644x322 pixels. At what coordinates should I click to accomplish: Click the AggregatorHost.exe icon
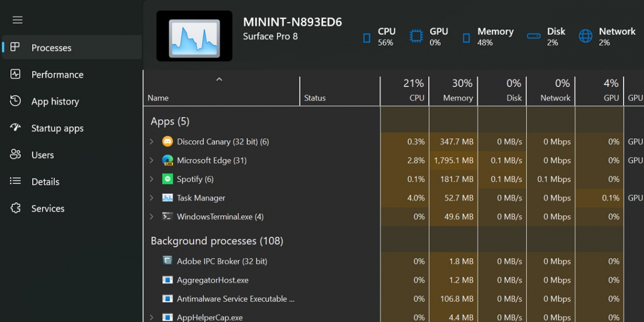(x=167, y=280)
